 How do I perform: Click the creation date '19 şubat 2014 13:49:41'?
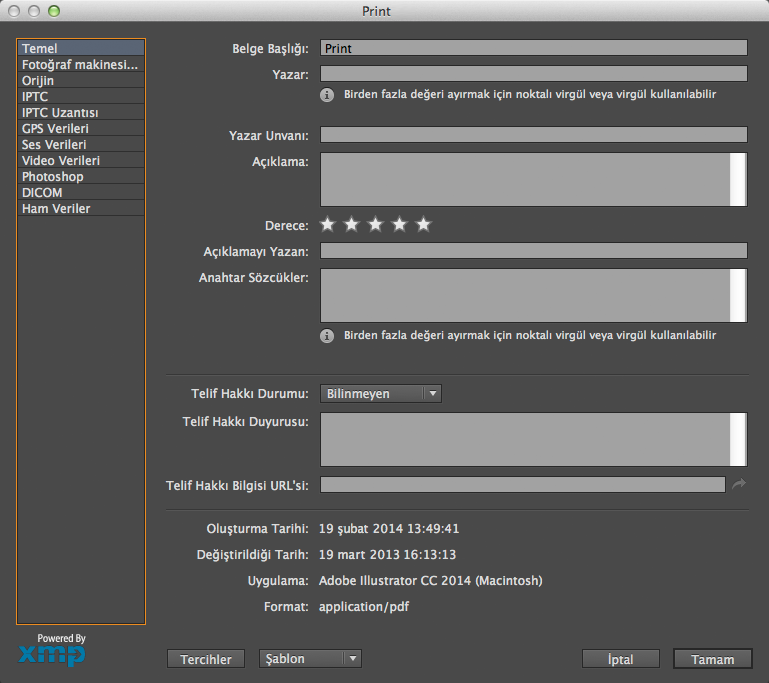coord(389,529)
